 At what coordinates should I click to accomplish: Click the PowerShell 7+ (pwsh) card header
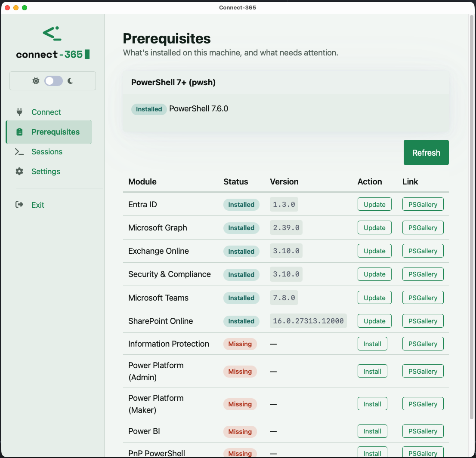click(x=286, y=83)
